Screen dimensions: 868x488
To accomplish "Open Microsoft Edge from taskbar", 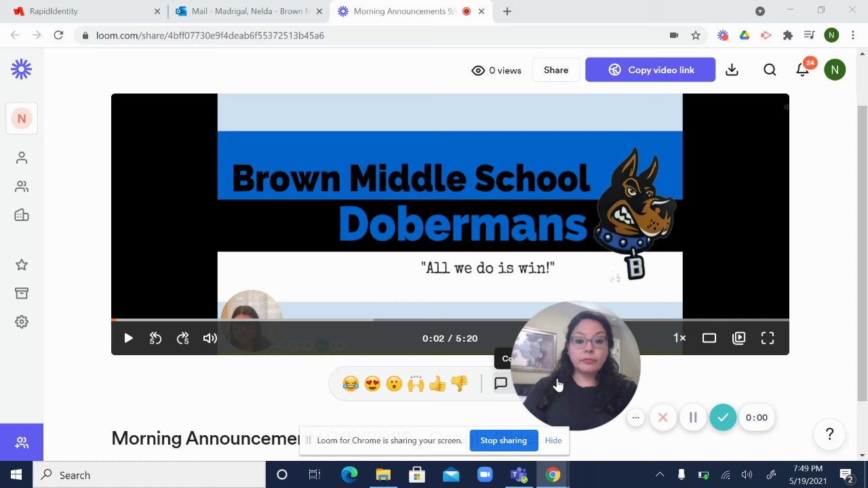I will 349,475.
